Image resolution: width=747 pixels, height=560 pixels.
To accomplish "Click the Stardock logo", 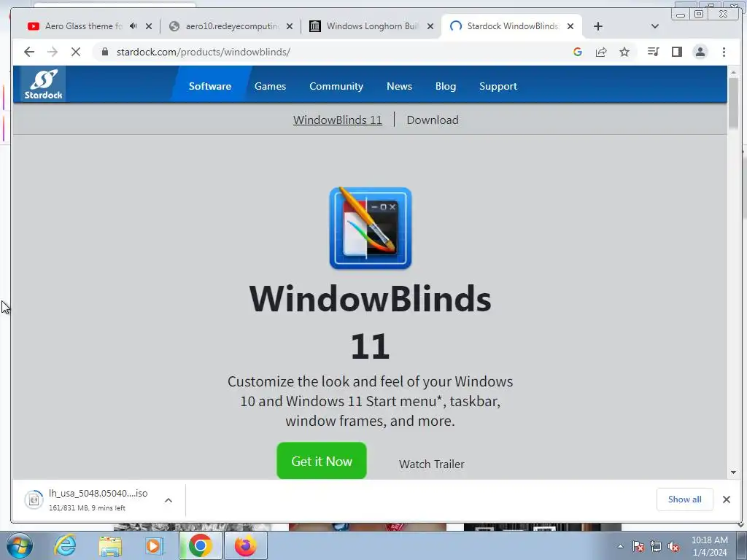I will (x=43, y=85).
